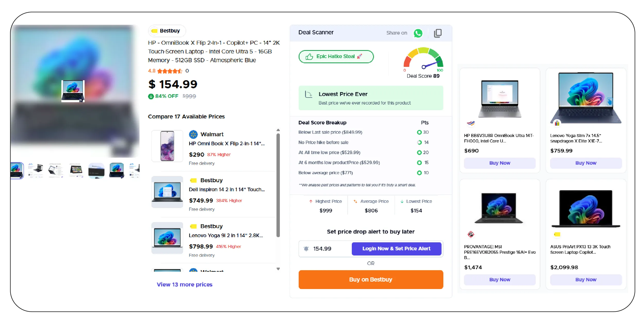
Task: Click the copy link icon beside WhatsApp
Action: click(438, 33)
